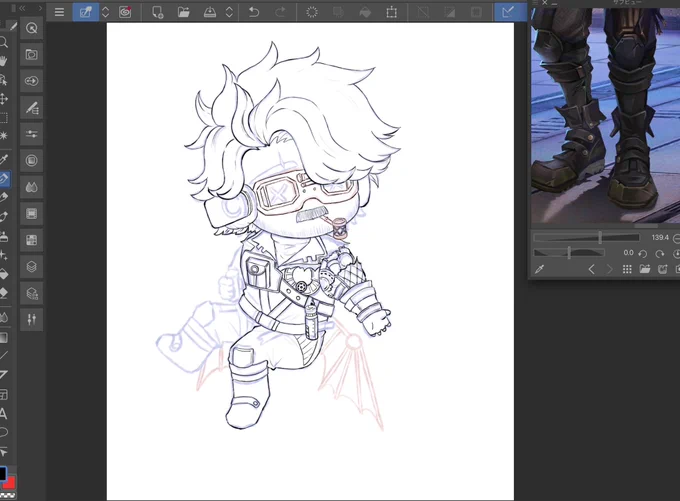The height and width of the screenshot is (501, 680).
Task: Pick the red sub color swatch
Action: point(10,482)
